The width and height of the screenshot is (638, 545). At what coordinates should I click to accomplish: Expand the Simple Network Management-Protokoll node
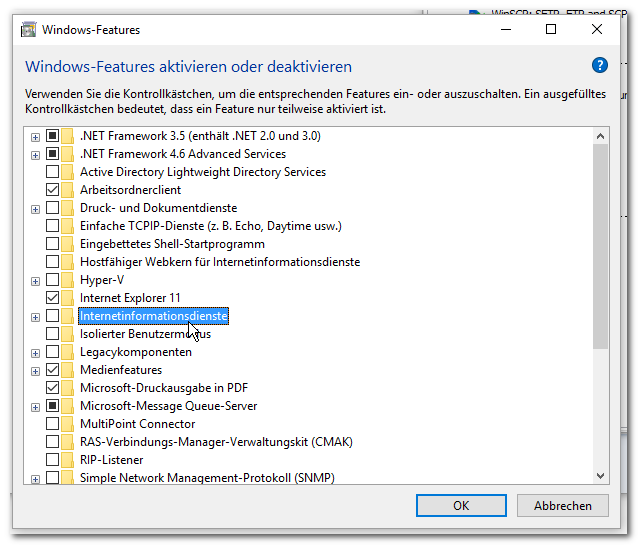point(35,479)
